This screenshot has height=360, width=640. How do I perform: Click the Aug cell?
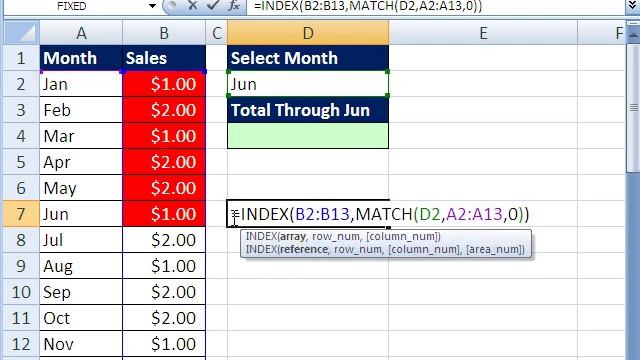(81, 266)
